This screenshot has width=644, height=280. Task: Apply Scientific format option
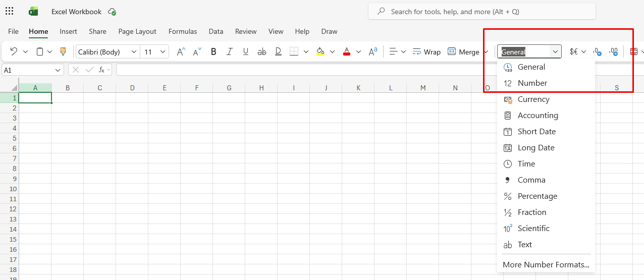[546, 228]
